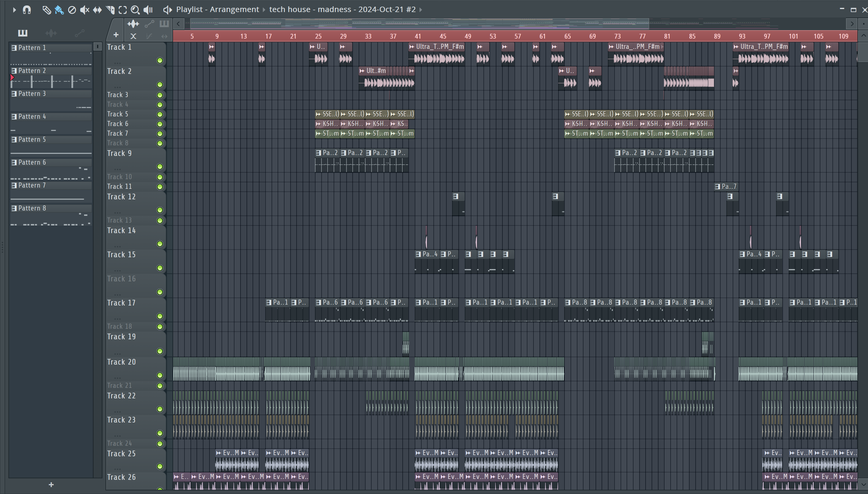The width and height of the screenshot is (868, 494).
Task: Select Pattern 1 in the picker
Action: 51,48
